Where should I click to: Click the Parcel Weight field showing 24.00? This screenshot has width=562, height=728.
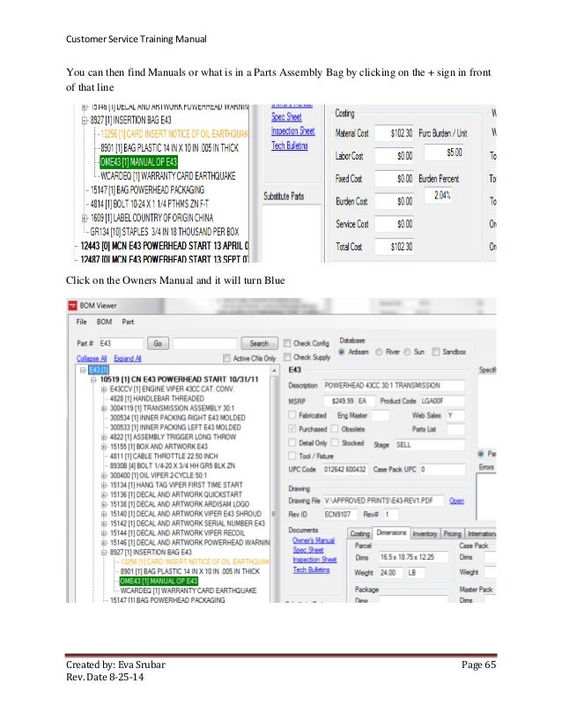[392, 573]
